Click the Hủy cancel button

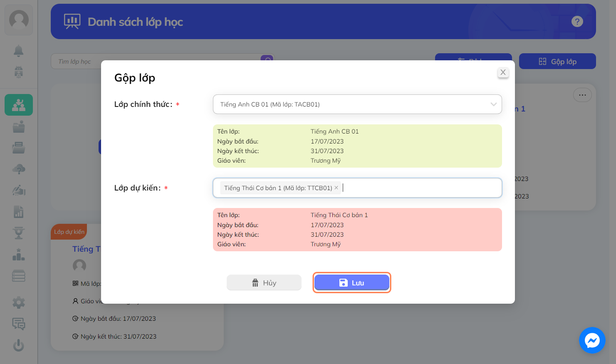click(264, 283)
